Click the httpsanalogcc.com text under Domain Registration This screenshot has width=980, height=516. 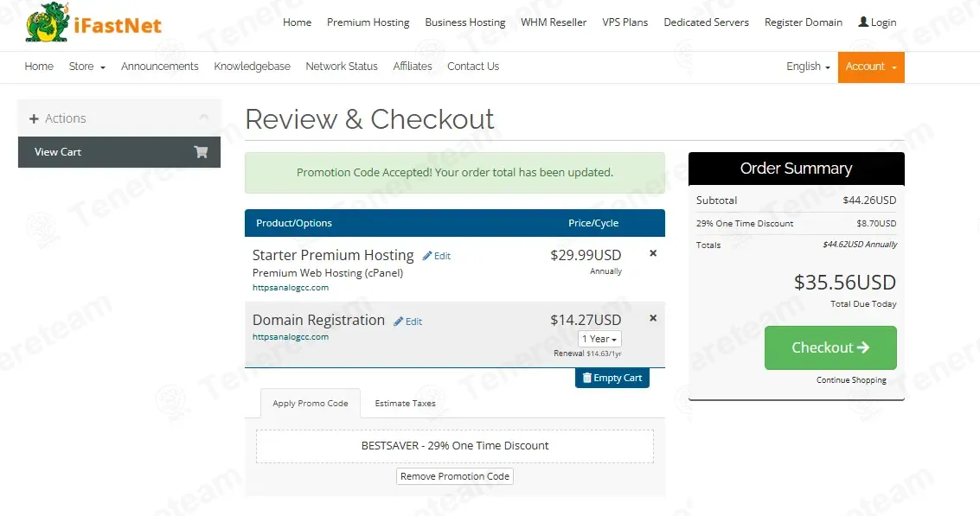click(x=290, y=337)
